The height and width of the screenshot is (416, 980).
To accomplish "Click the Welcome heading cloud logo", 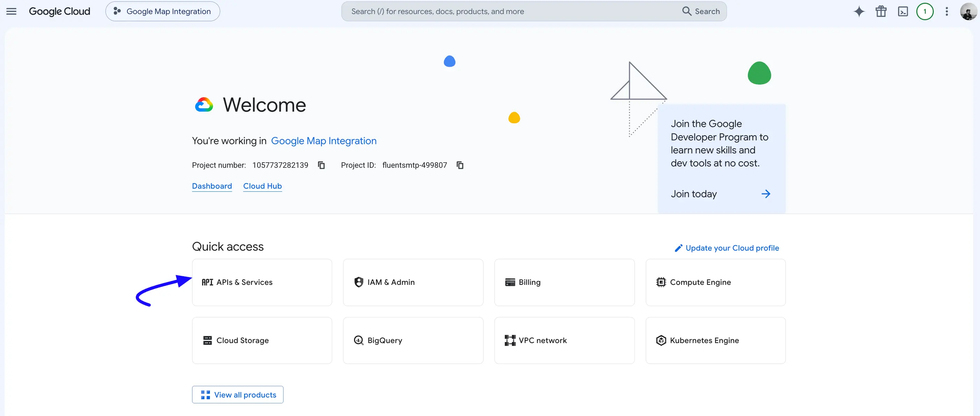I will coord(204,104).
